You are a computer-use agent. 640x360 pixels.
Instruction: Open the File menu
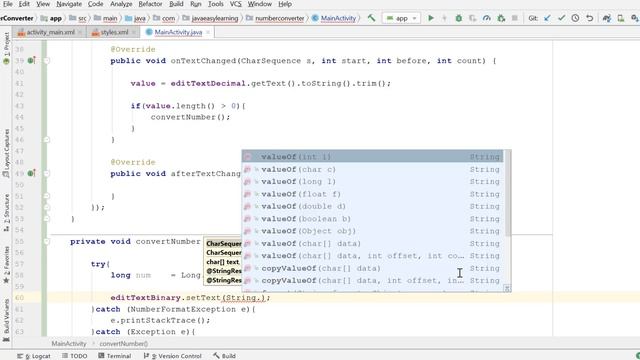click(7, 4)
